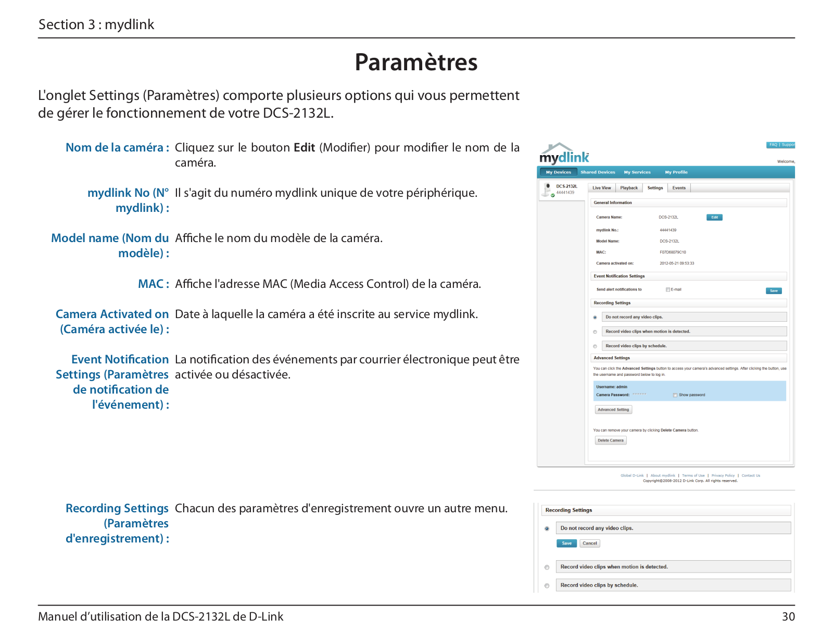Switch to the Live View tab

602,188
